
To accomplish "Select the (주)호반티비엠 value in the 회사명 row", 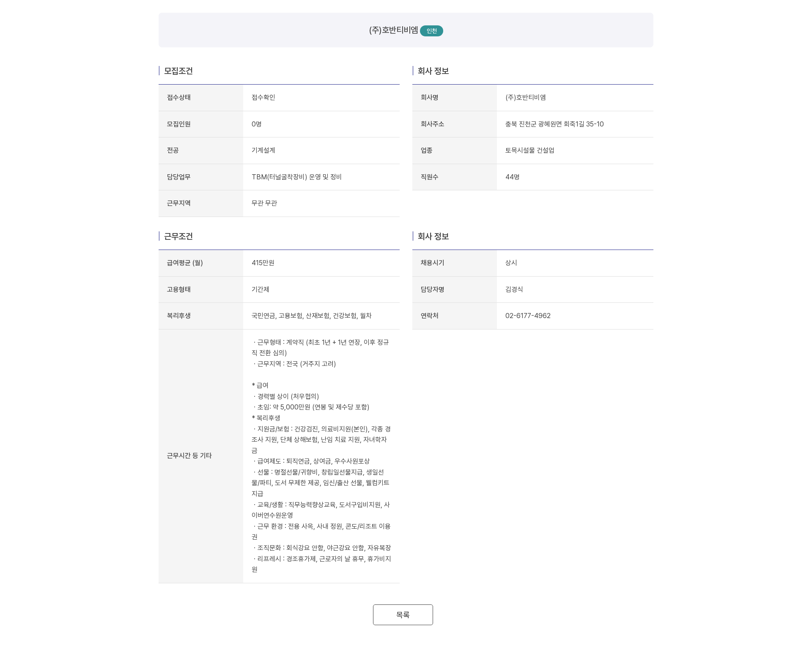I will click(526, 98).
